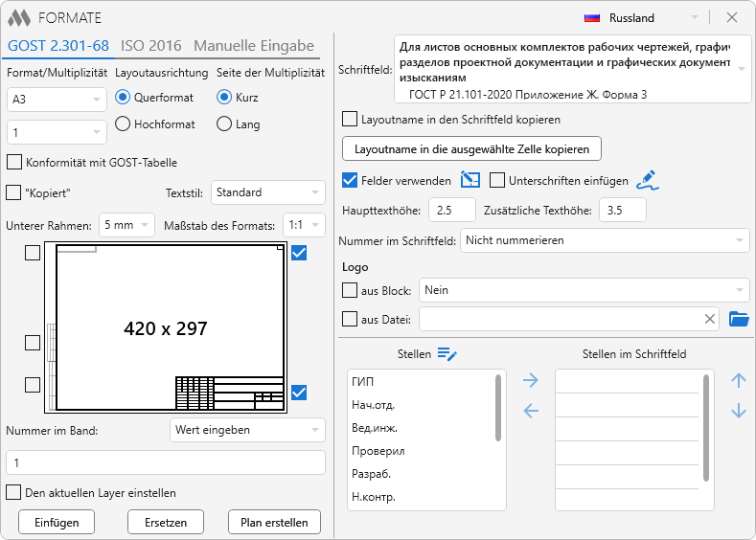The width and height of the screenshot is (756, 540).
Task: Click the Plan erstellen button
Action: point(274,523)
